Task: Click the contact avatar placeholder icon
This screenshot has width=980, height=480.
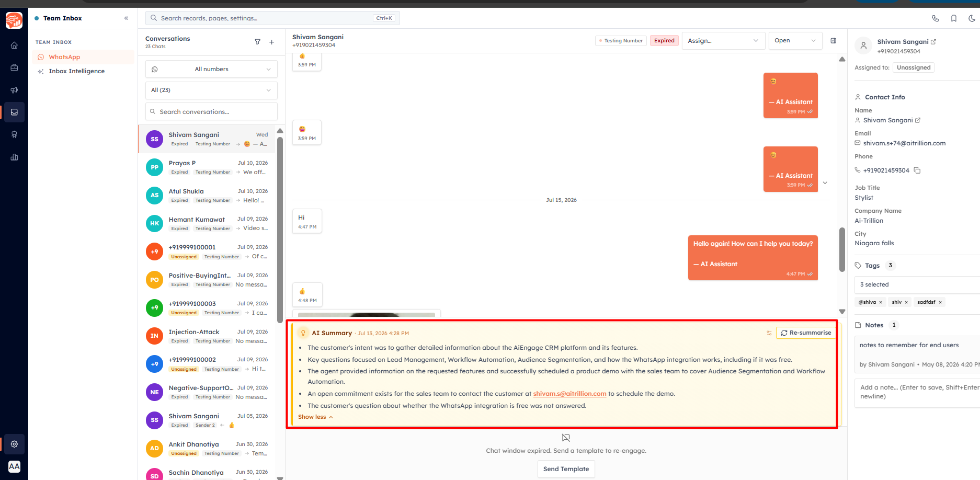Action: coord(863,46)
